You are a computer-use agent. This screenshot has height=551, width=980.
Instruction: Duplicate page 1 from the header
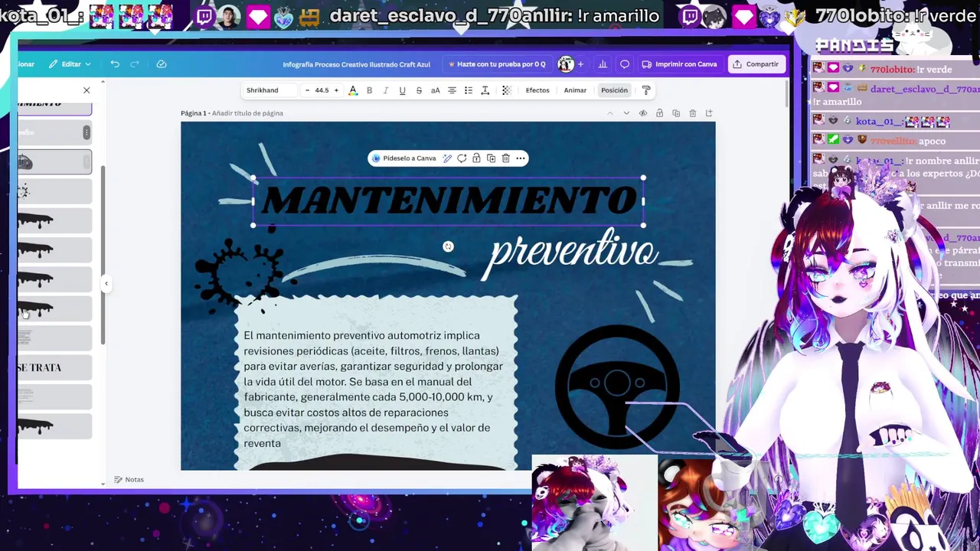(x=676, y=113)
